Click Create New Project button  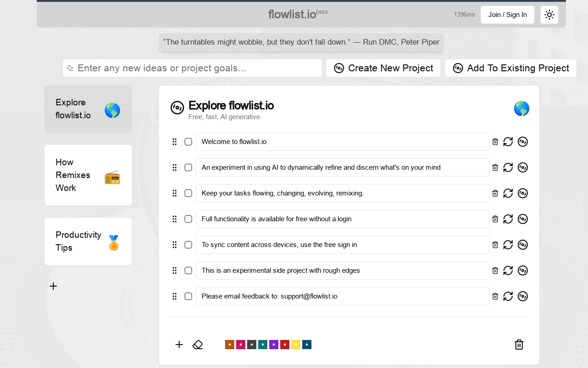coord(383,68)
